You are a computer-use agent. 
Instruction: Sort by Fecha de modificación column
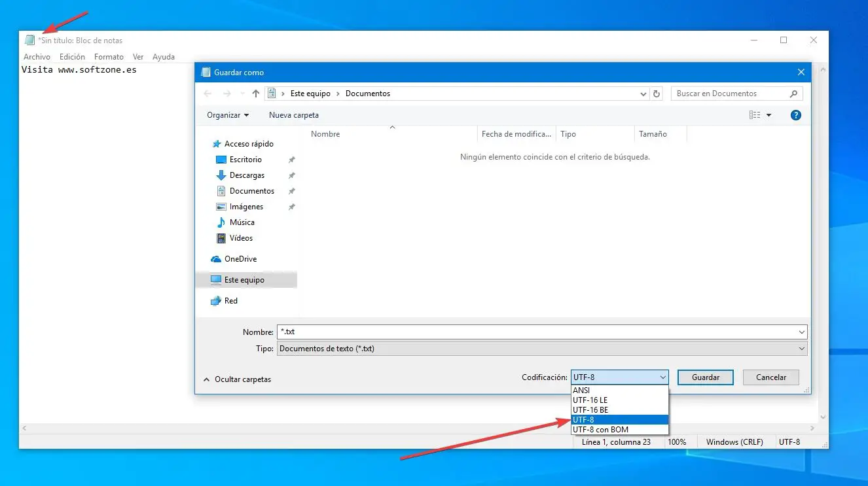point(516,134)
